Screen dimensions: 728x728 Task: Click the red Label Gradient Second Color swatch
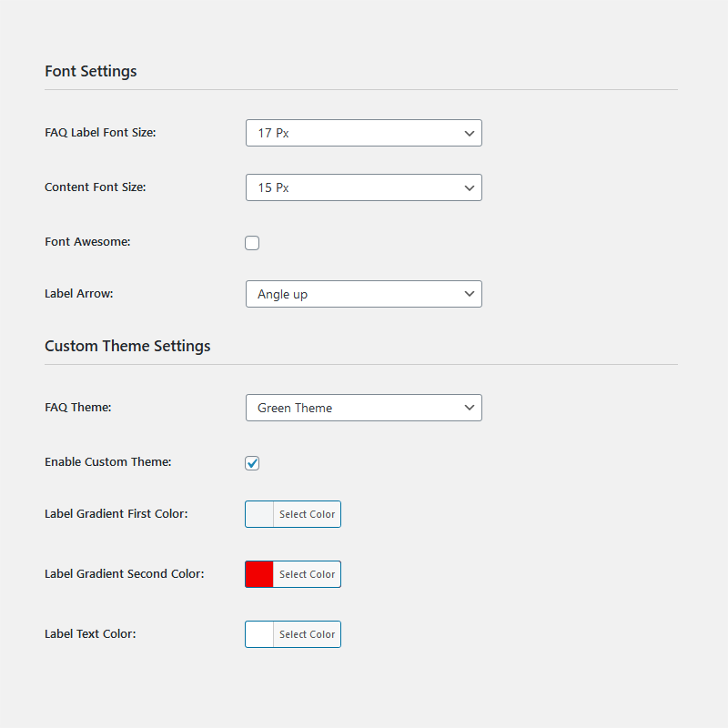click(x=258, y=574)
